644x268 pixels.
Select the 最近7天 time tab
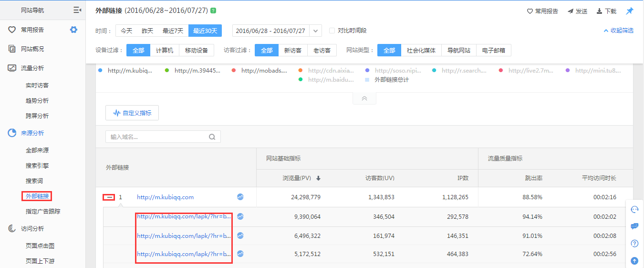pyautogui.click(x=173, y=31)
